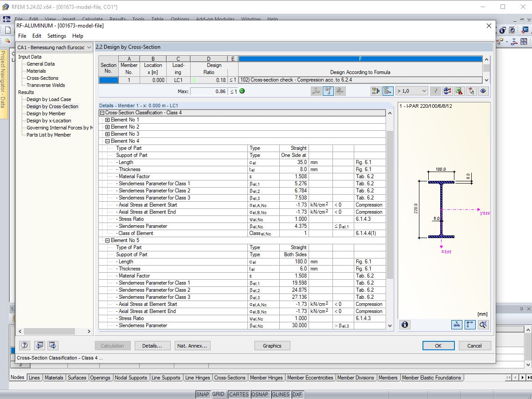This screenshot has width=532, height=399.
Task: Open Edit menu in RF-ALUMINUM dialog
Action: pyautogui.click(x=37, y=36)
